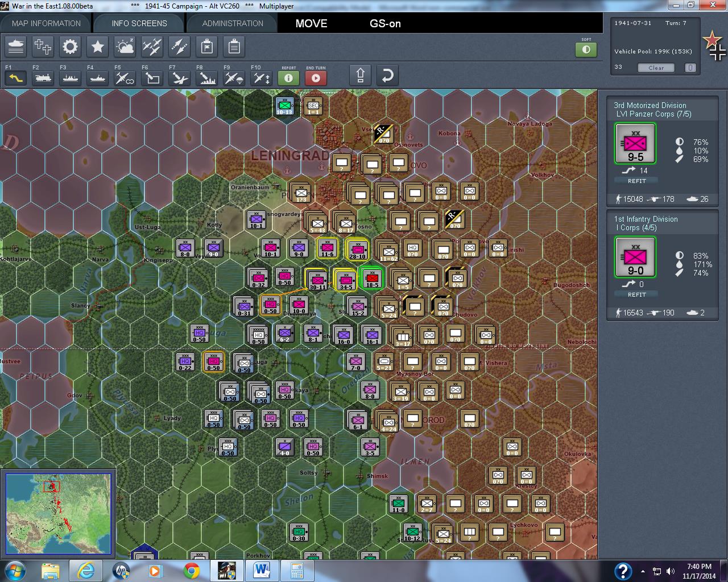Click the weather sun-and-cloud icon
The height and width of the screenshot is (582, 728).
(x=125, y=47)
